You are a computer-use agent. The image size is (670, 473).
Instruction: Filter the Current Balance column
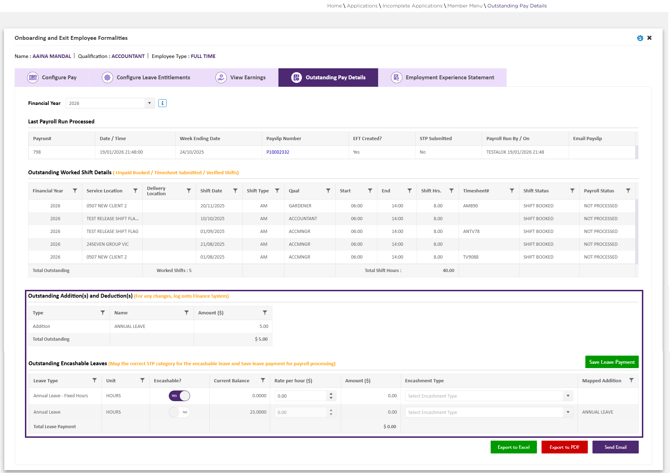click(x=263, y=380)
